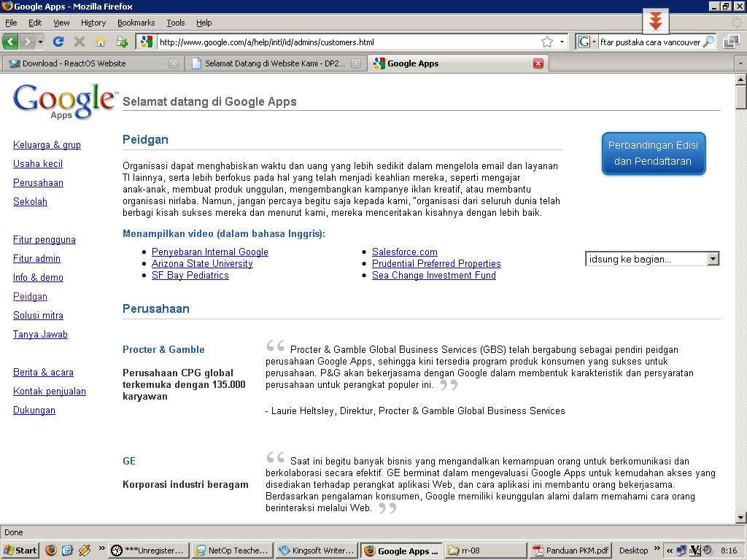This screenshot has width=747, height=560.
Task: Open the File menu
Action: pos(10,23)
